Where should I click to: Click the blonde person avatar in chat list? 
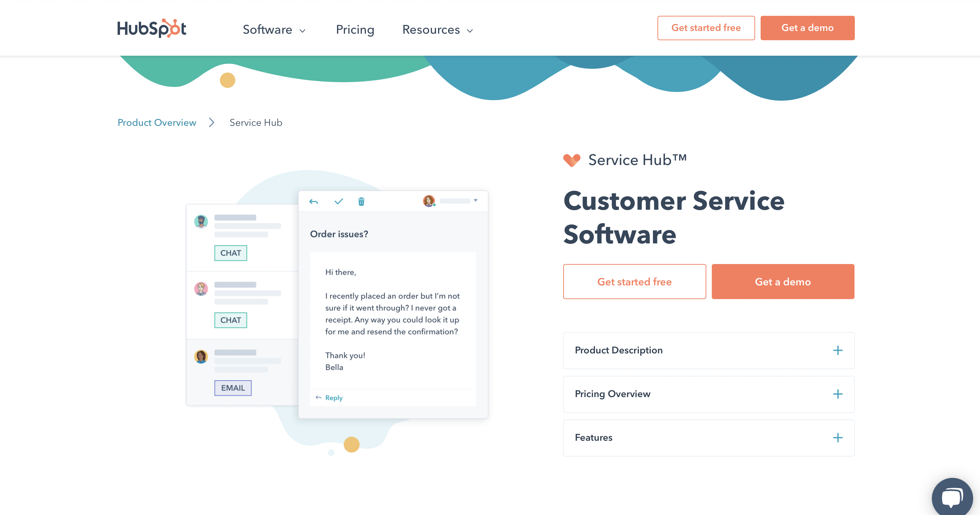tap(201, 289)
